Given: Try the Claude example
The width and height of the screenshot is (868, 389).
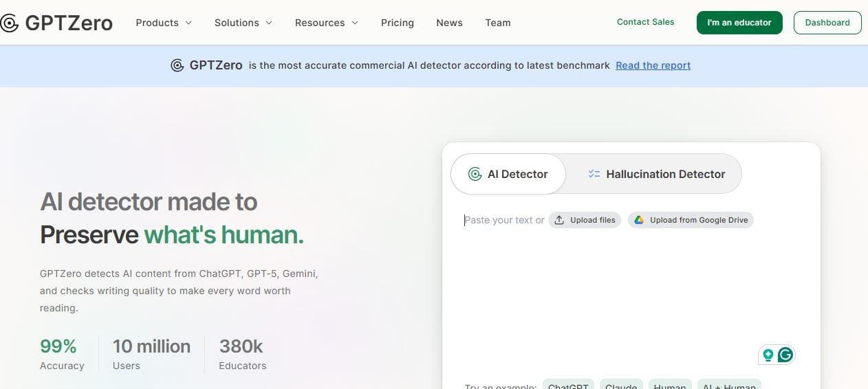Looking at the screenshot, I should 621,385.
